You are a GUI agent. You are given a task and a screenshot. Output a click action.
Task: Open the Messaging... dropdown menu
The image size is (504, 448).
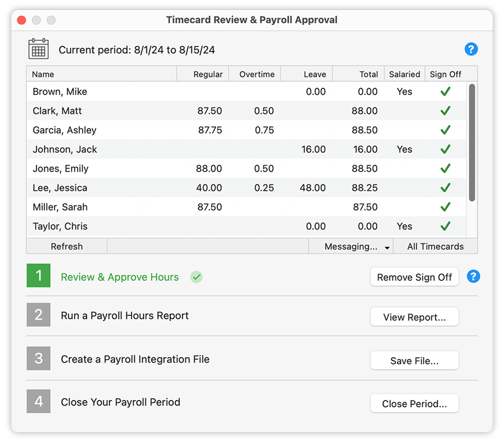click(x=351, y=246)
